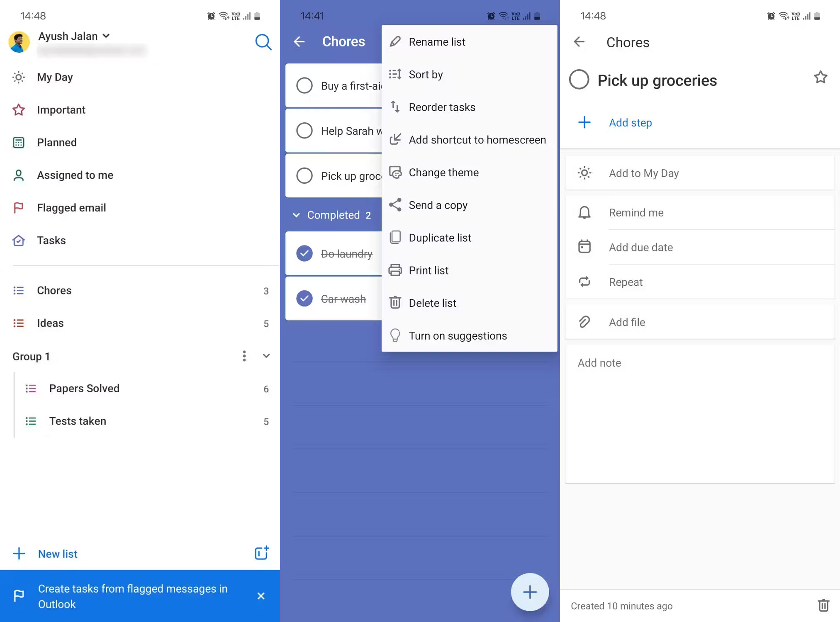Click the Add file paperclip option

[627, 322]
